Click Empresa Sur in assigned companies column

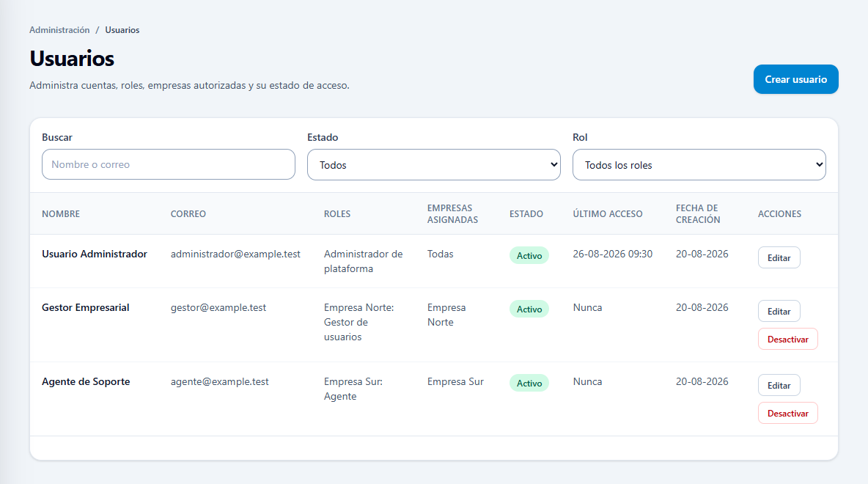(x=455, y=381)
